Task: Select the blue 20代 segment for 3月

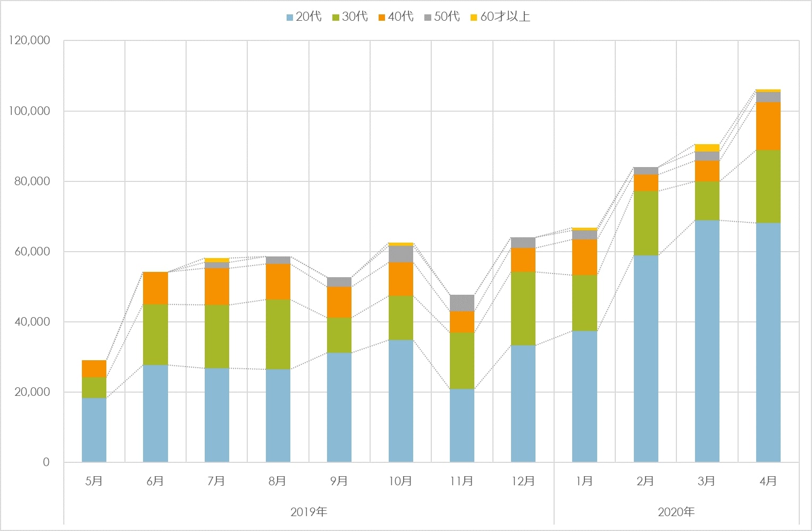Action: 707,341
